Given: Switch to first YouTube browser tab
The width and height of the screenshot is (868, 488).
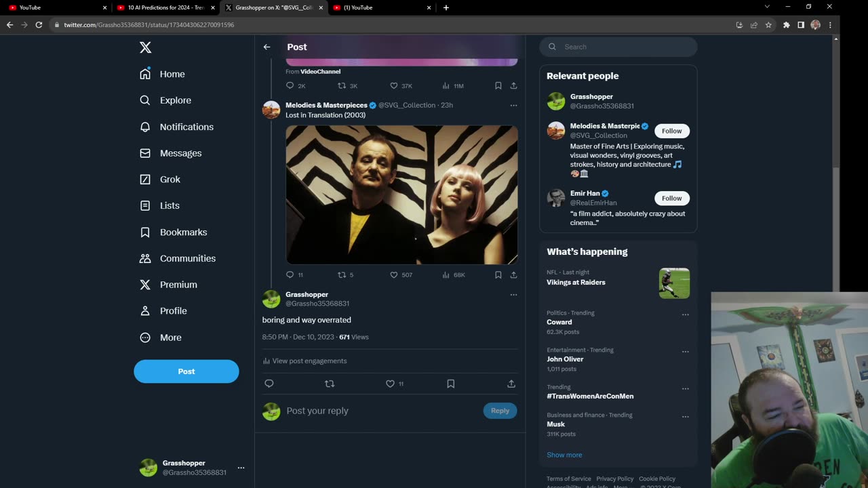Looking at the screenshot, I should coord(58,7).
